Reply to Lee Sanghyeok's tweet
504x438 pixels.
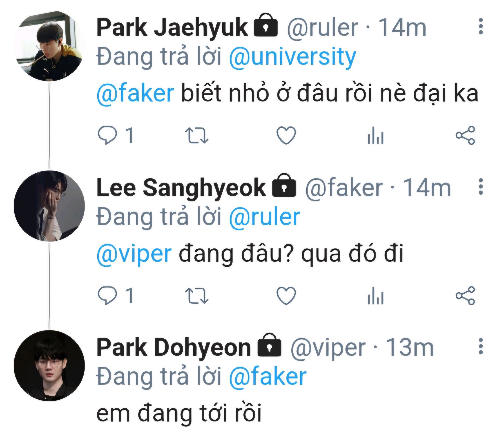coord(107,296)
